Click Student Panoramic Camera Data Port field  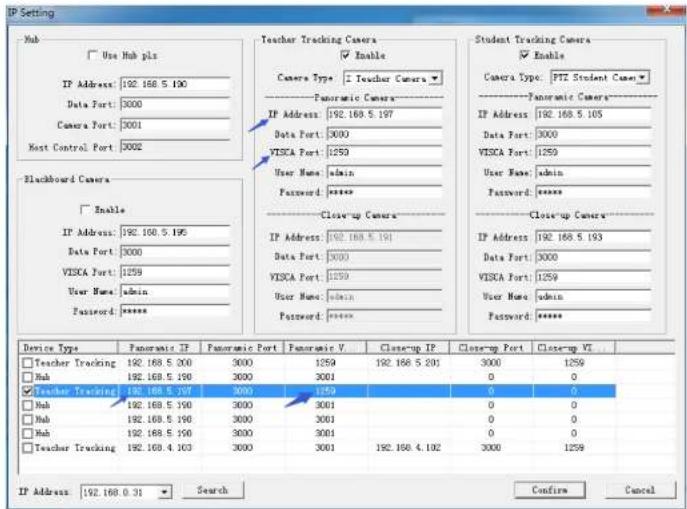[593, 134]
